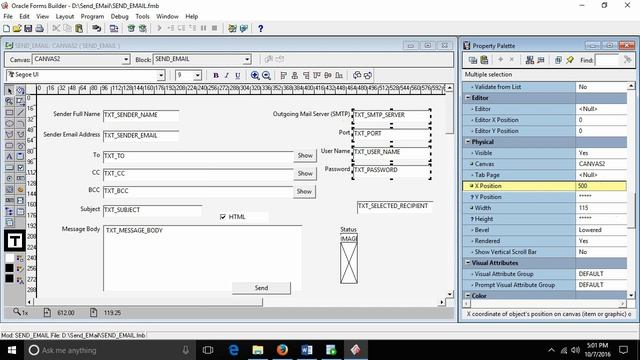Open the Canvas dropdown showing CANVAS2
This screenshot has width=640, height=360.
coord(126,60)
